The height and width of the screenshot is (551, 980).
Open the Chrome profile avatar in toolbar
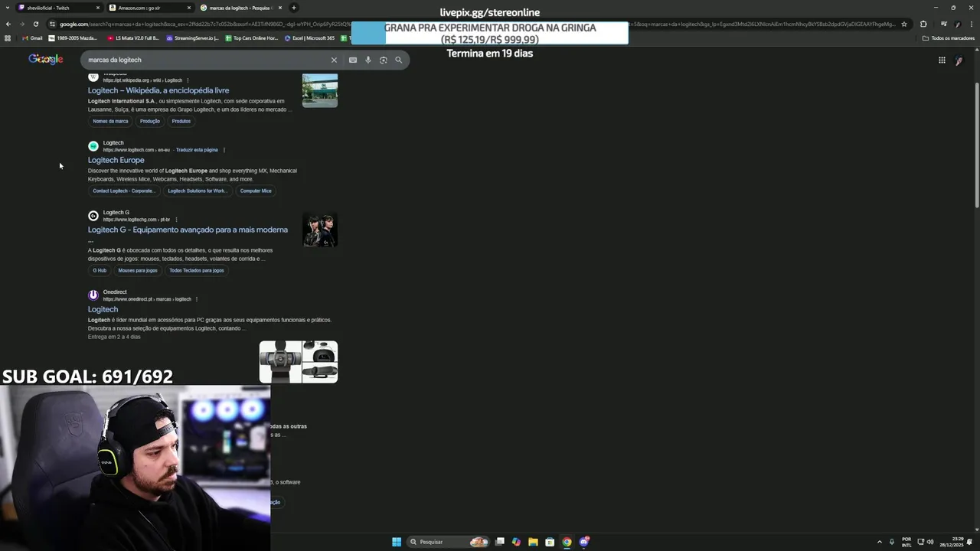point(957,24)
